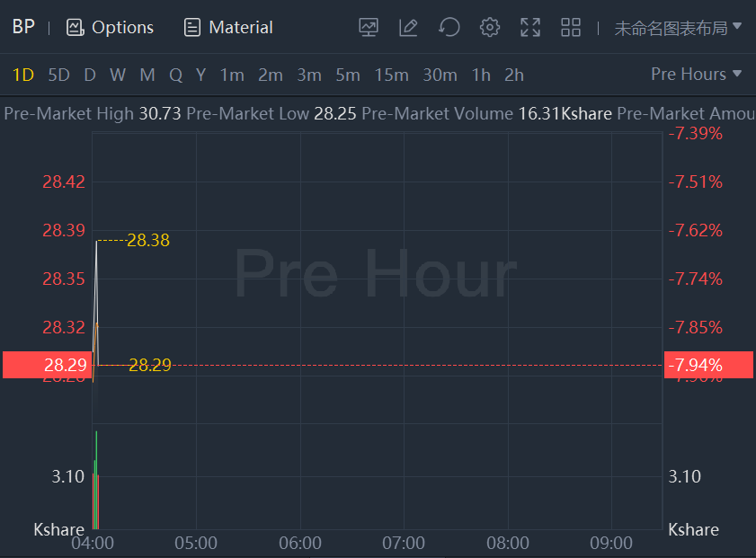The height and width of the screenshot is (558, 756).
Task: Click the 06:00 time axis marker
Action: click(300, 544)
